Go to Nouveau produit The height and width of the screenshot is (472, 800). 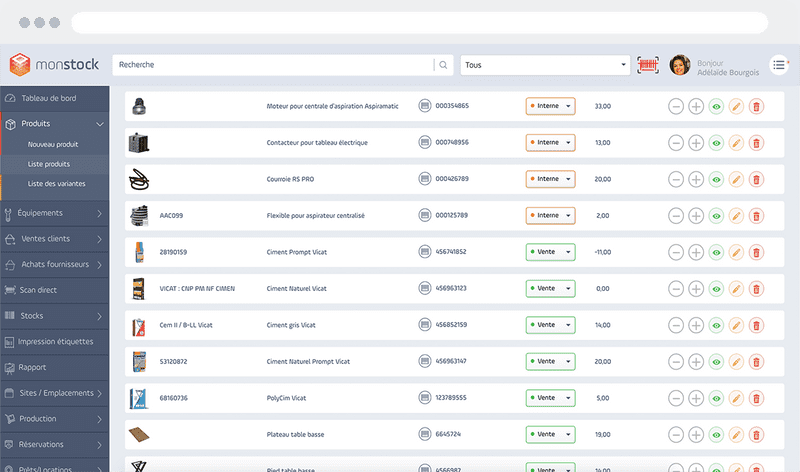[x=53, y=144]
